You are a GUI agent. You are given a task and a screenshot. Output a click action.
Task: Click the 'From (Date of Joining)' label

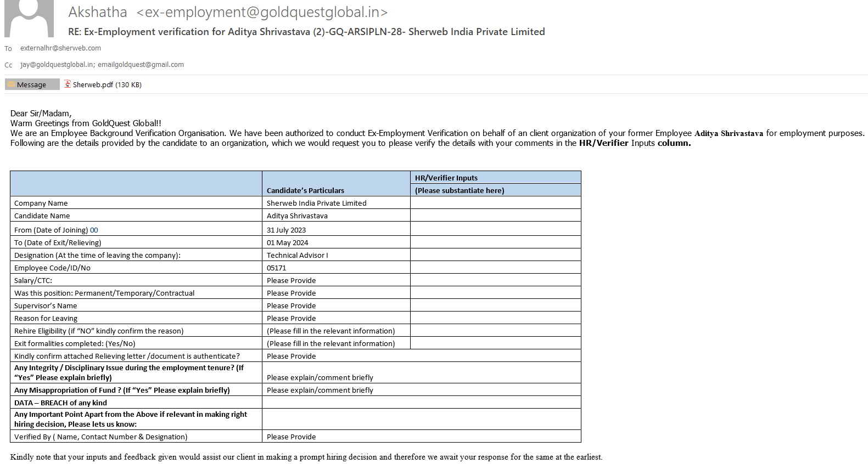tap(51, 230)
